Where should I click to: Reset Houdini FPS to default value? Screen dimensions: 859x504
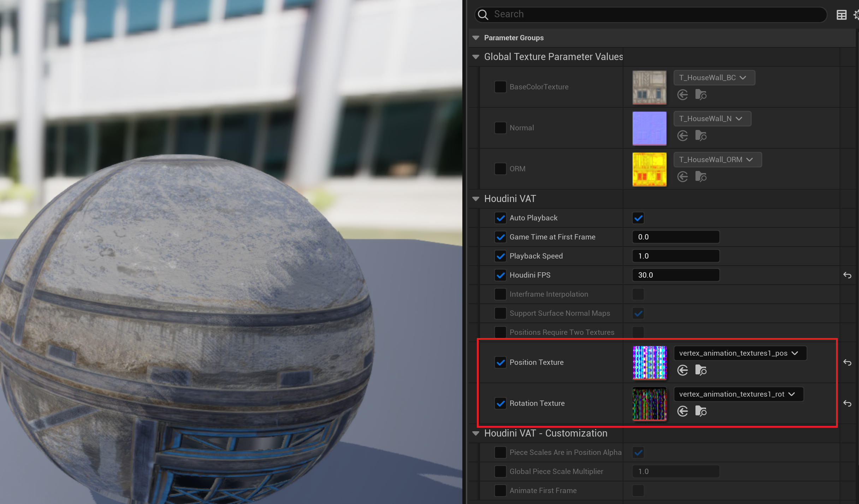pos(847,275)
